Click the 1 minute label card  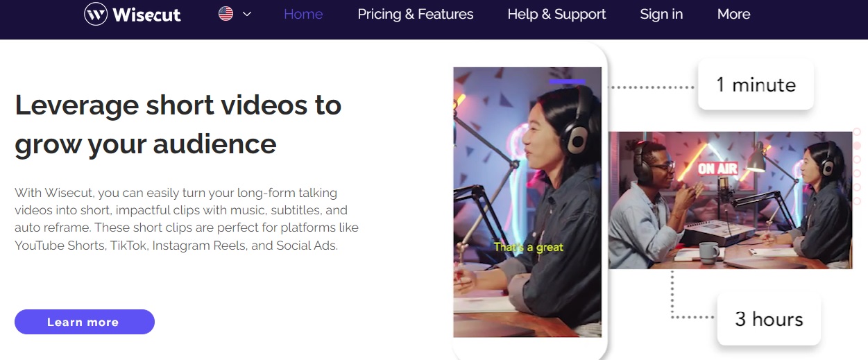click(x=756, y=85)
